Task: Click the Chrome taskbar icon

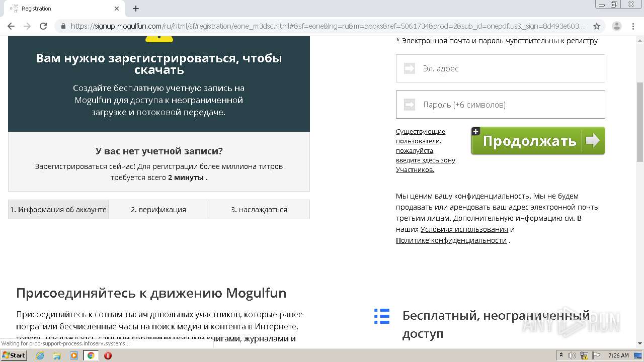Action: coord(91,355)
